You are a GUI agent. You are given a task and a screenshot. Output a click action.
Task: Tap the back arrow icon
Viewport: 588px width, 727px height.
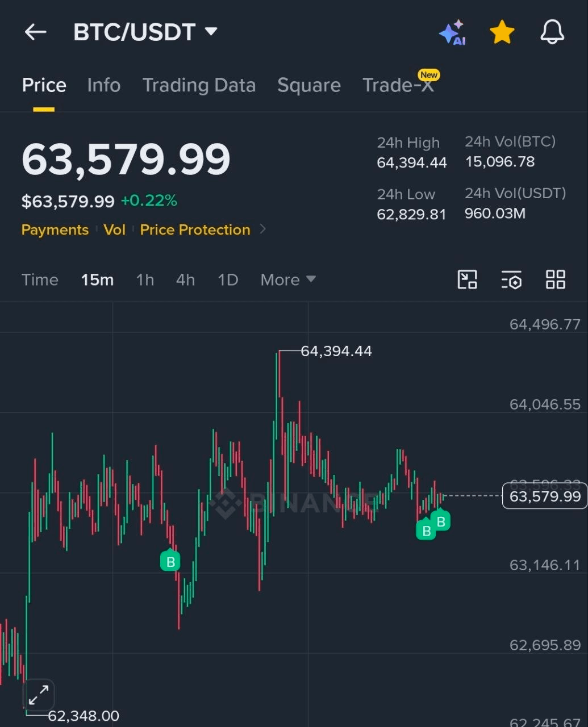point(35,32)
